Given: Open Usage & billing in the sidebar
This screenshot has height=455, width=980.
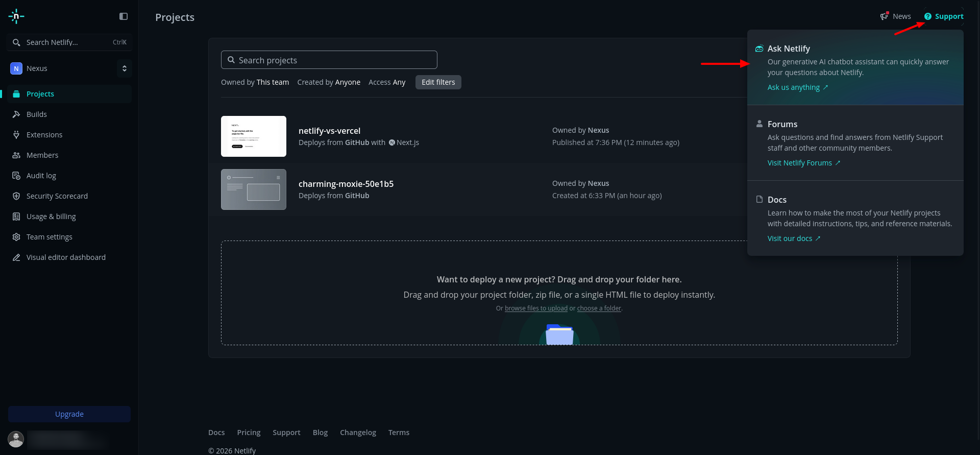Looking at the screenshot, I should [69, 217].
